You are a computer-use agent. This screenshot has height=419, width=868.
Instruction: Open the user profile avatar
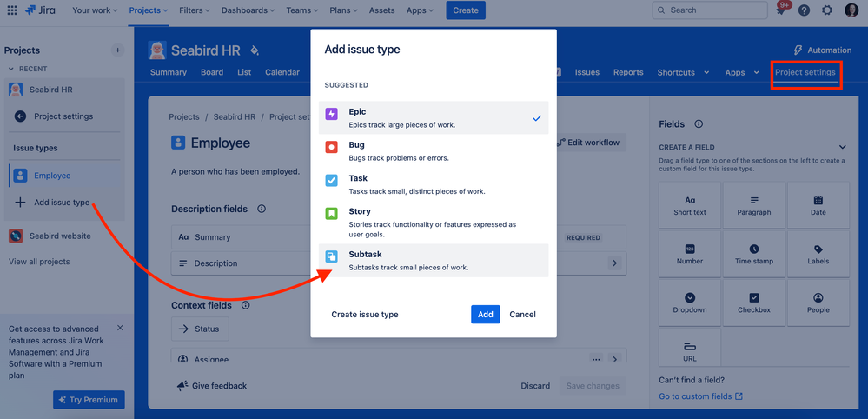tap(851, 10)
